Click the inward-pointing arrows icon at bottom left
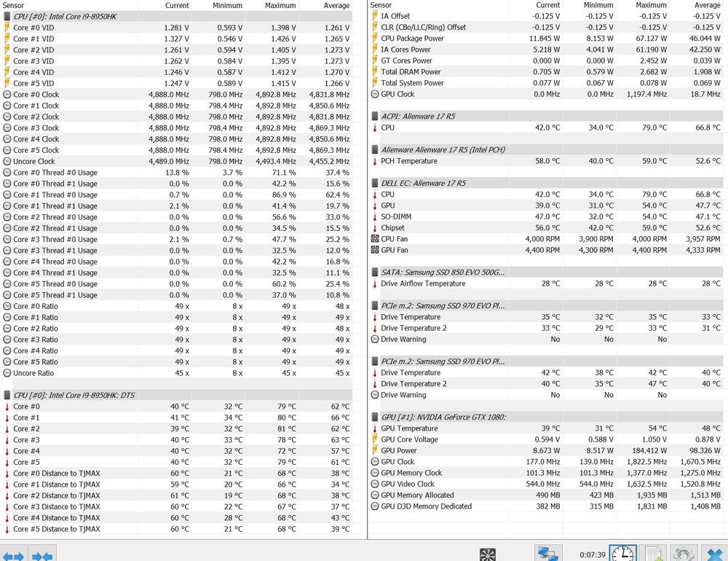 pyautogui.click(x=42, y=556)
